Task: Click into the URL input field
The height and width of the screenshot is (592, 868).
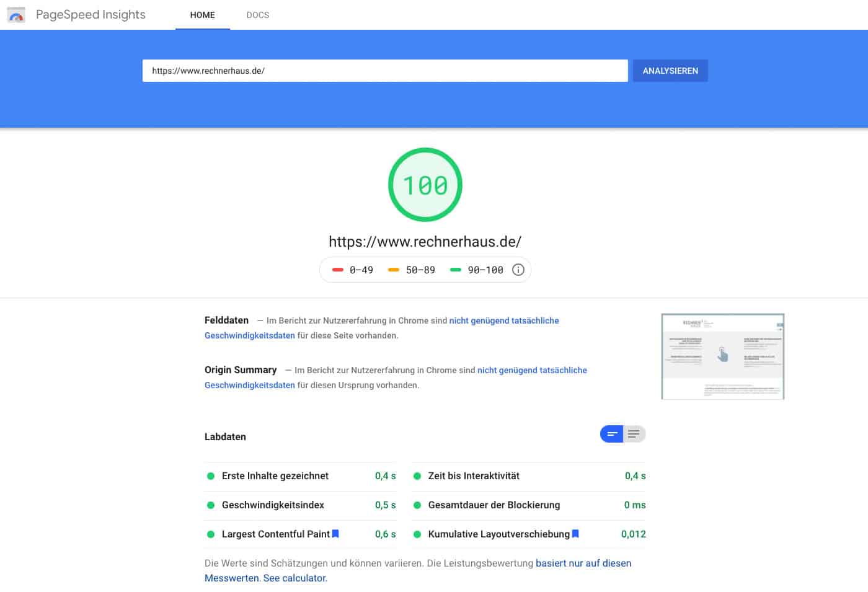Action: (384, 71)
